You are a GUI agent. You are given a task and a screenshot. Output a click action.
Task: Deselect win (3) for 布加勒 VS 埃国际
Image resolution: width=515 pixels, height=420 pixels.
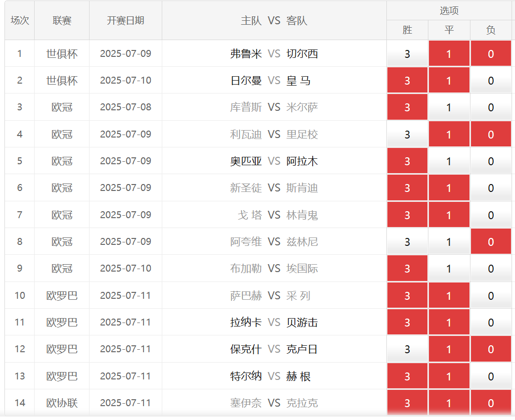point(407,268)
